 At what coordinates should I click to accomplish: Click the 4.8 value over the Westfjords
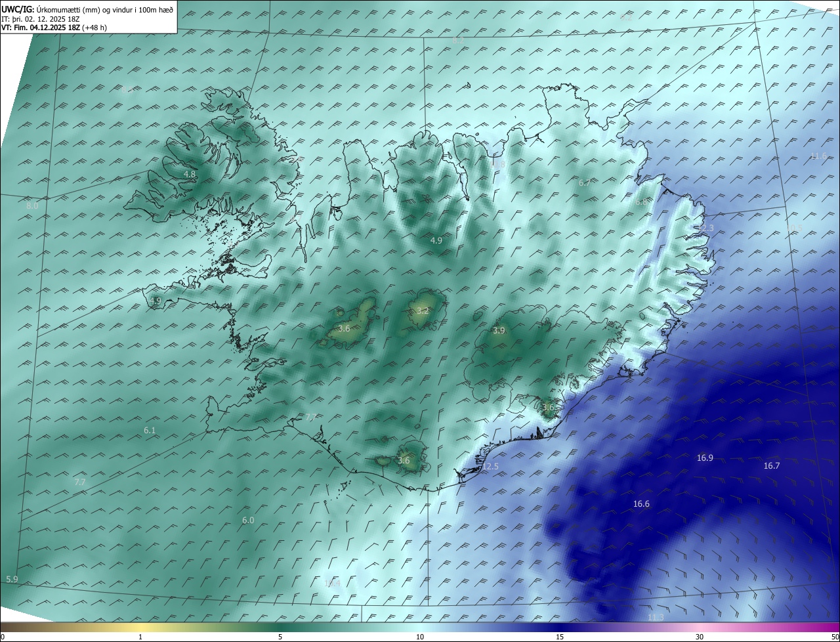190,175
